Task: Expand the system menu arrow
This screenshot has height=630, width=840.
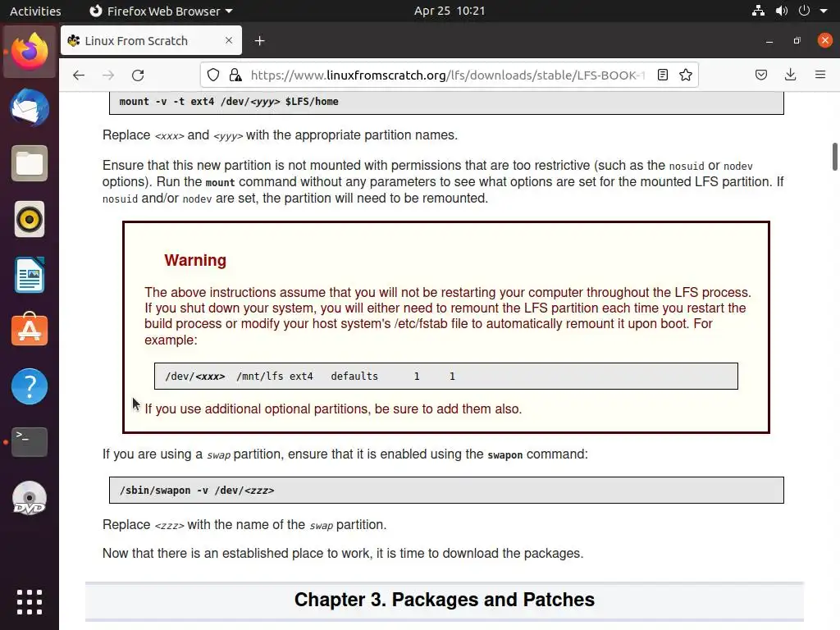Action: pos(824,11)
